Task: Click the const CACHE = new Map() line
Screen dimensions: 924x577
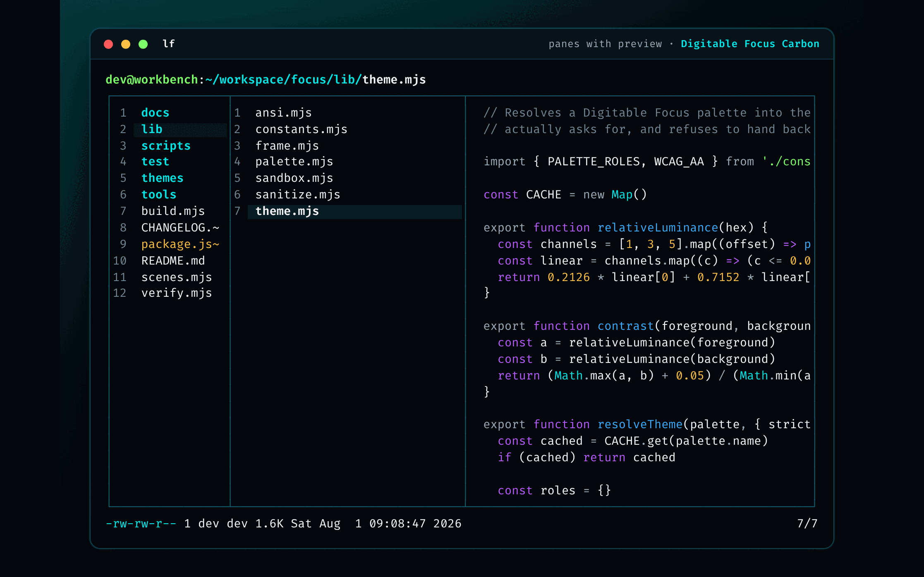Action: pyautogui.click(x=565, y=195)
